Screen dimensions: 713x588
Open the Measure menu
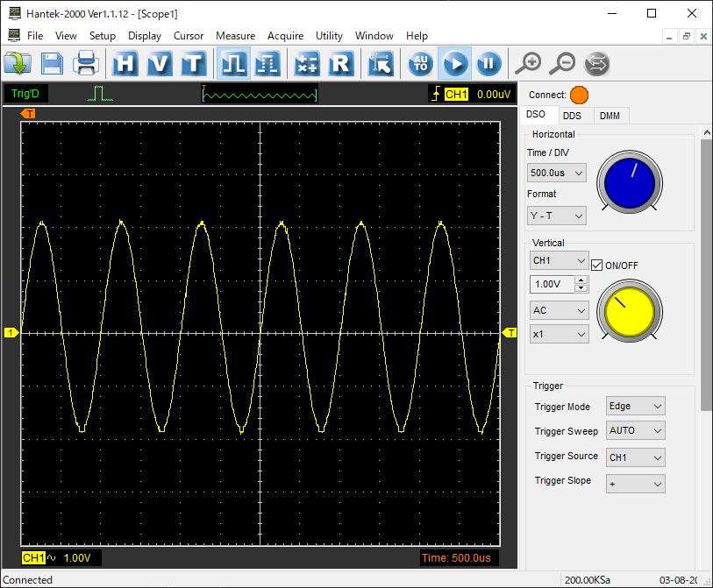pyautogui.click(x=235, y=36)
